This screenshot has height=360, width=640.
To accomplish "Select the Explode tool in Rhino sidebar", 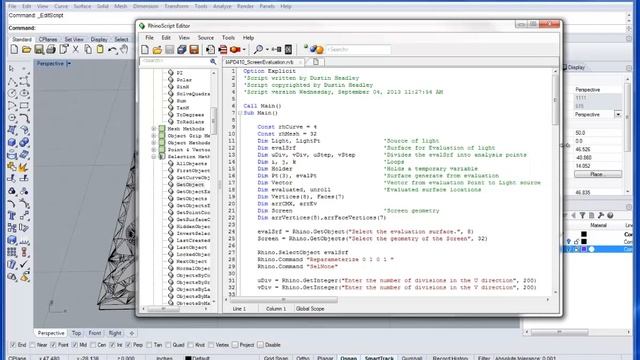I will [x=22, y=167].
